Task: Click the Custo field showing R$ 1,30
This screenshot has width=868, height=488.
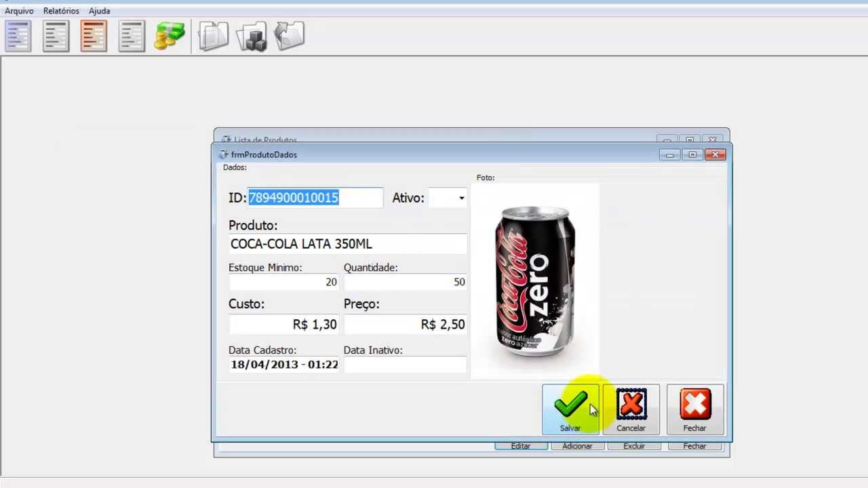Action: tap(284, 324)
